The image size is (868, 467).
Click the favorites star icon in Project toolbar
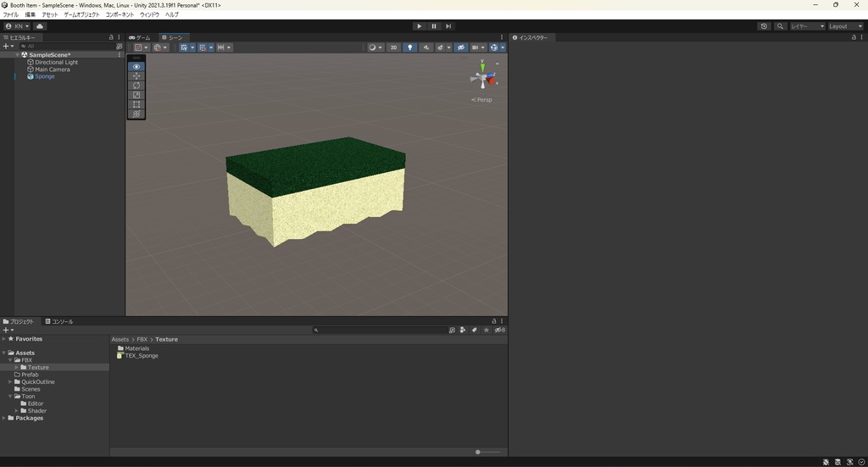point(486,330)
